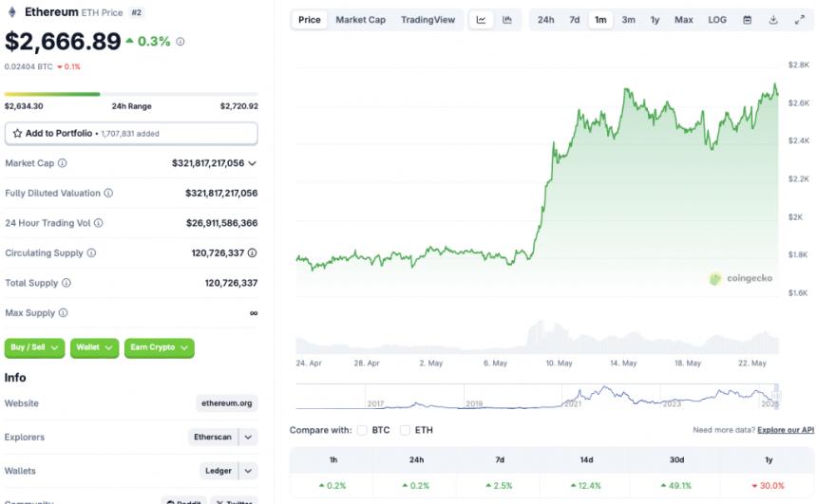Open the Earn Crypto dropdown

159,348
